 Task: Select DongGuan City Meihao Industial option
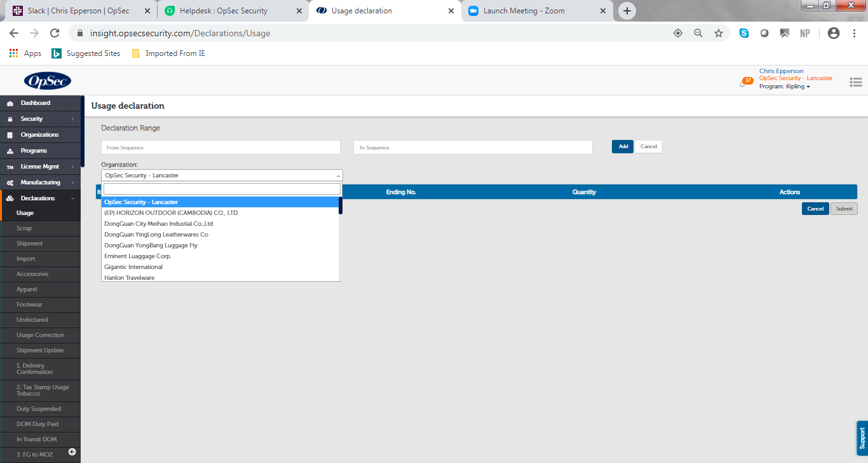pos(220,224)
